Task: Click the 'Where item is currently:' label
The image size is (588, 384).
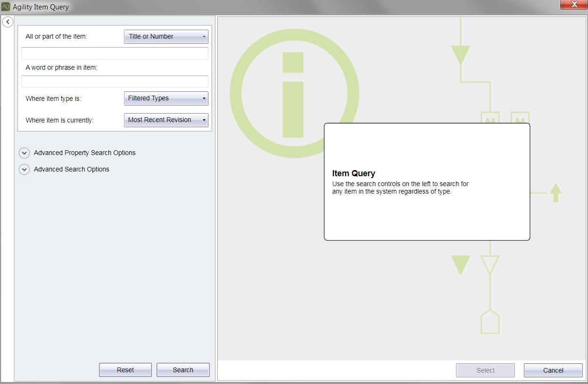Action: coord(59,121)
